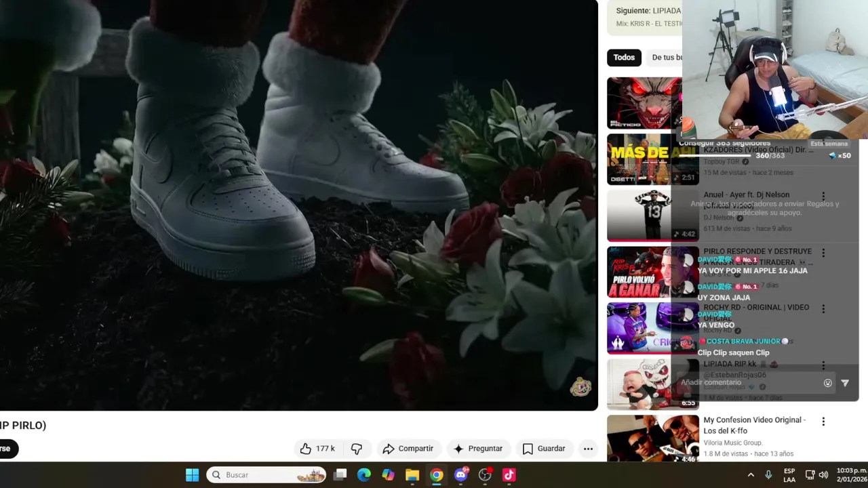Show hidden system tray icons

click(x=751, y=475)
